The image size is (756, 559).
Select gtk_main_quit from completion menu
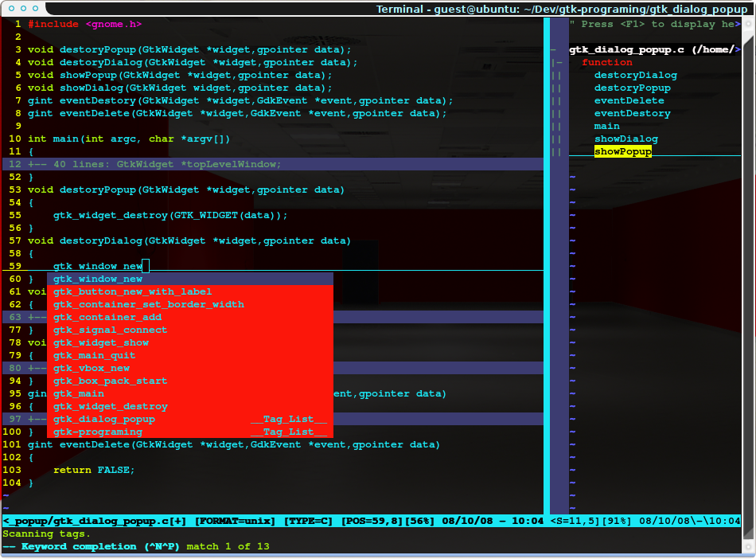point(190,355)
